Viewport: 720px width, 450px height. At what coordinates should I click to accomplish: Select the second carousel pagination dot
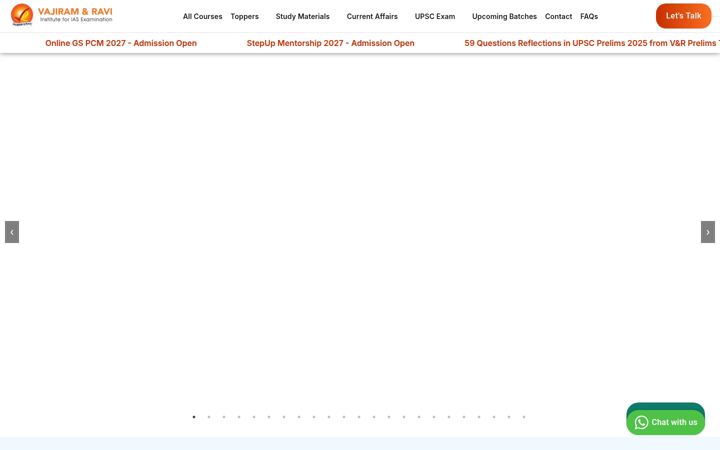tap(209, 417)
